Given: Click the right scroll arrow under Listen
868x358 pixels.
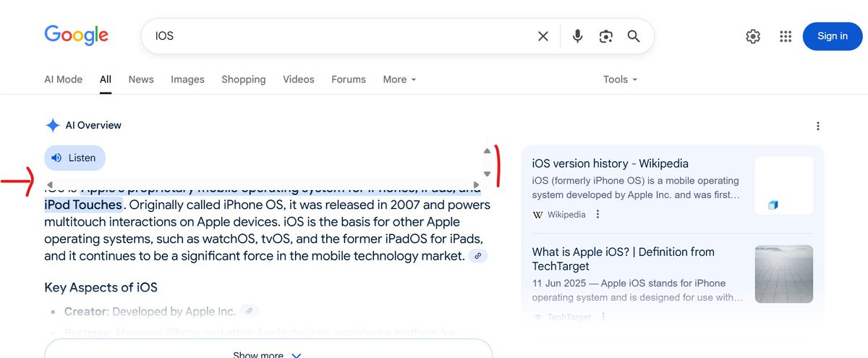Looking at the screenshot, I should pos(476,185).
